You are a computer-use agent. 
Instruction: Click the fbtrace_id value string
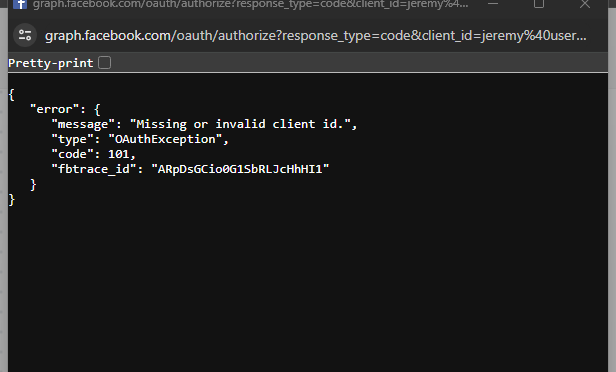click(x=240, y=169)
